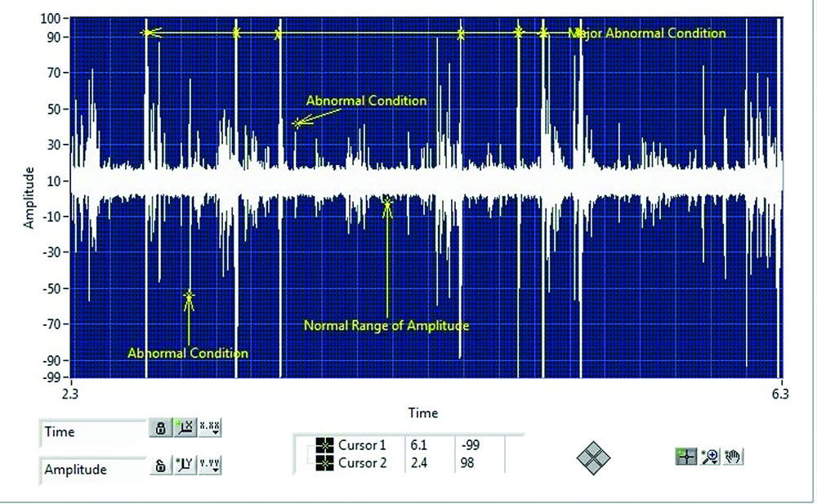The height and width of the screenshot is (504, 817).
Task: Enable autoscaling on the Amplitude Y axis
Action: click(185, 465)
